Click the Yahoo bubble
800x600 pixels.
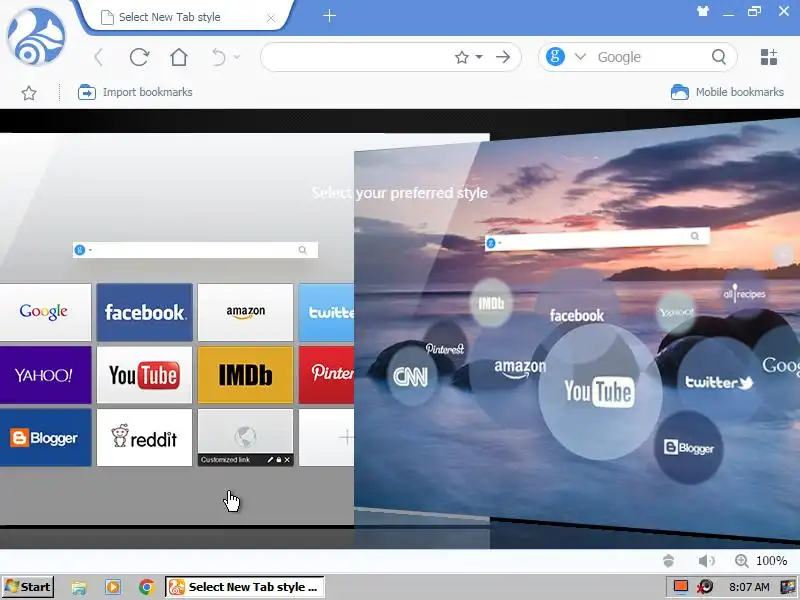[x=676, y=312]
